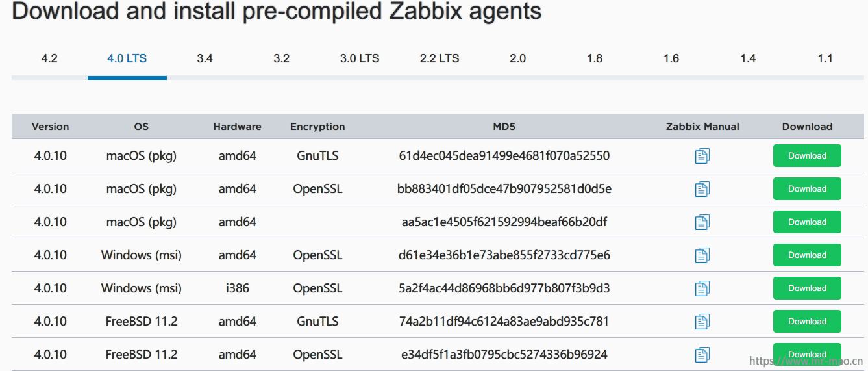The width and height of the screenshot is (868, 371).
Task: Open manual icon for macOS OpenSSL row
Action: click(702, 189)
